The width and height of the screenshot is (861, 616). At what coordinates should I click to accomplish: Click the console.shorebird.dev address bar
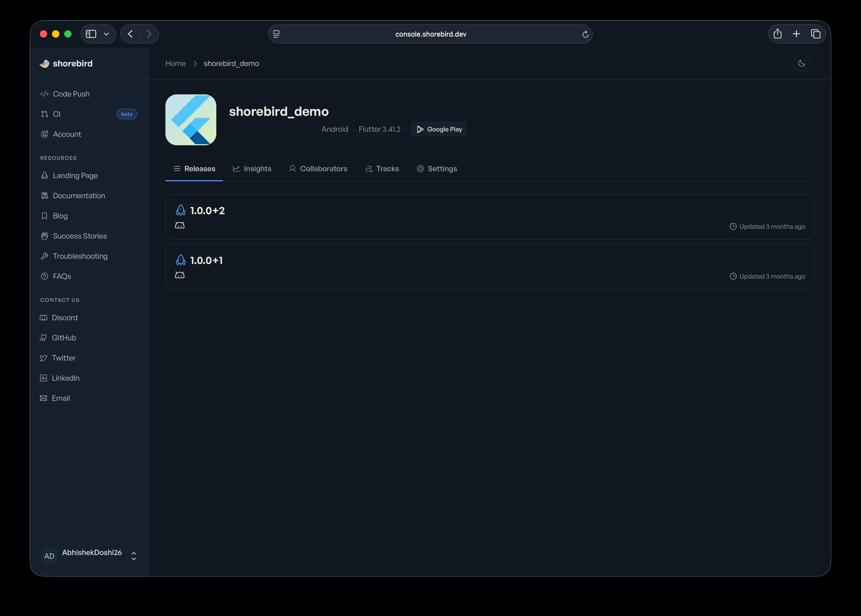coord(430,34)
